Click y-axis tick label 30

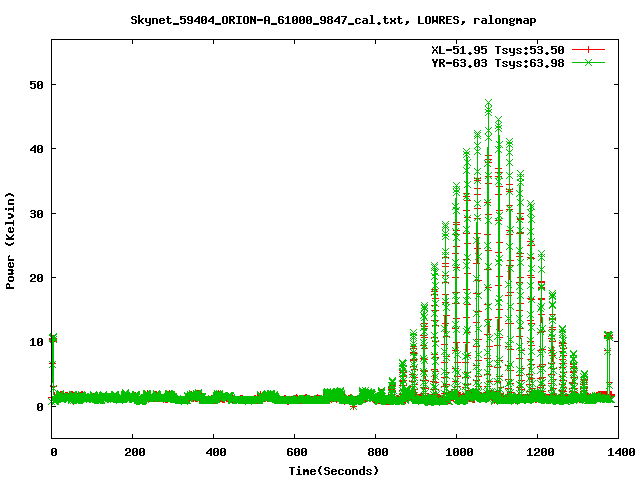click(36, 213)
